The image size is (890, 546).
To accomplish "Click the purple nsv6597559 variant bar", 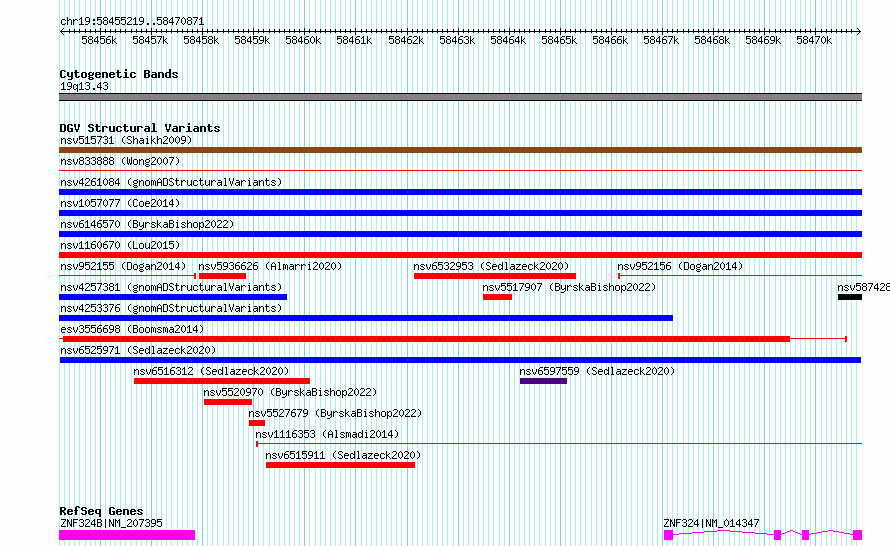I will [543, 381].
